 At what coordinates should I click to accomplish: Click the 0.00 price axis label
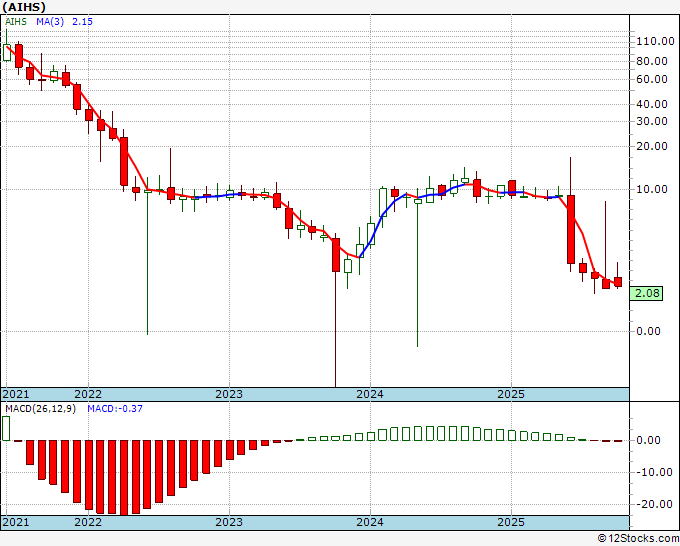click(648, 331)
